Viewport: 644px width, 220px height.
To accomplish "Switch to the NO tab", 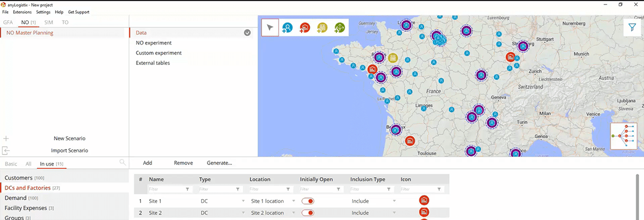I will (29, 22).
